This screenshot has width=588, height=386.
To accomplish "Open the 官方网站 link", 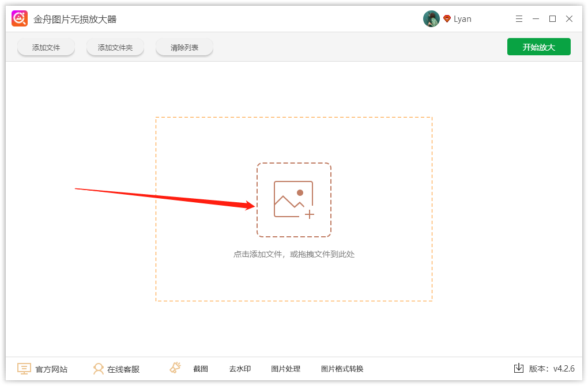I will click(x=51, y=369).
